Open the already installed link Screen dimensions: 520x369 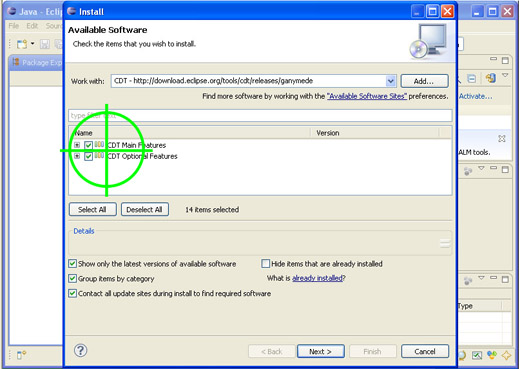[317, 278]
